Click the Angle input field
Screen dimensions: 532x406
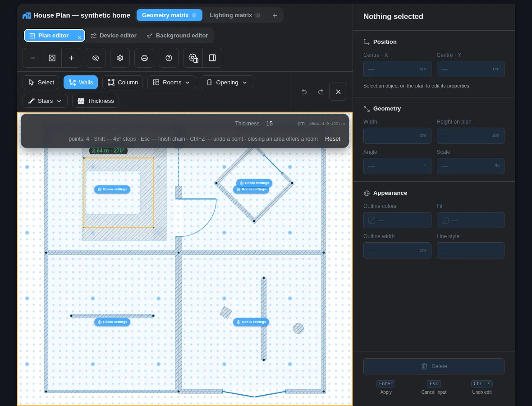[x=397, y=166]
